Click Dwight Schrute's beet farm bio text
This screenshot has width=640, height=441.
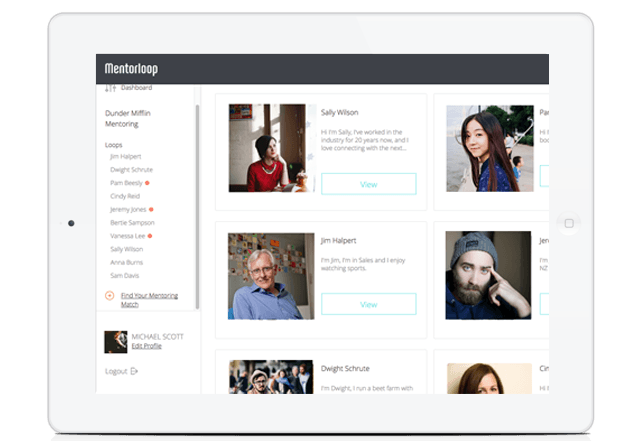click(x=367, y=388)
